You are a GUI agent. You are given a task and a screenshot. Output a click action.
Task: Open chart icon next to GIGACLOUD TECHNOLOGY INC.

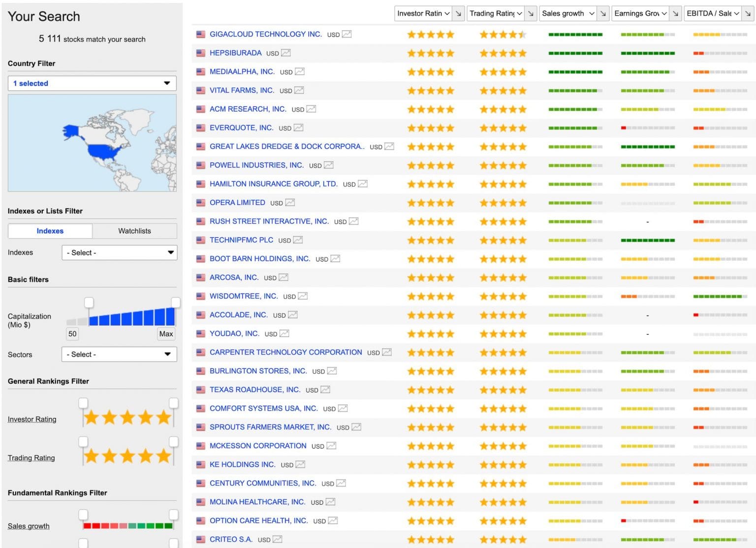pyautogui.click(x=346, y=34)
